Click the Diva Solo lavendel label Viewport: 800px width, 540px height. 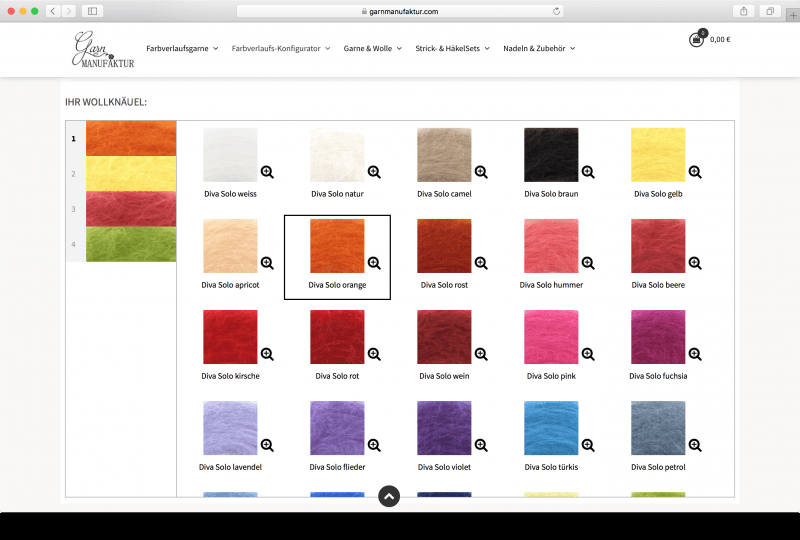point(230,467)
